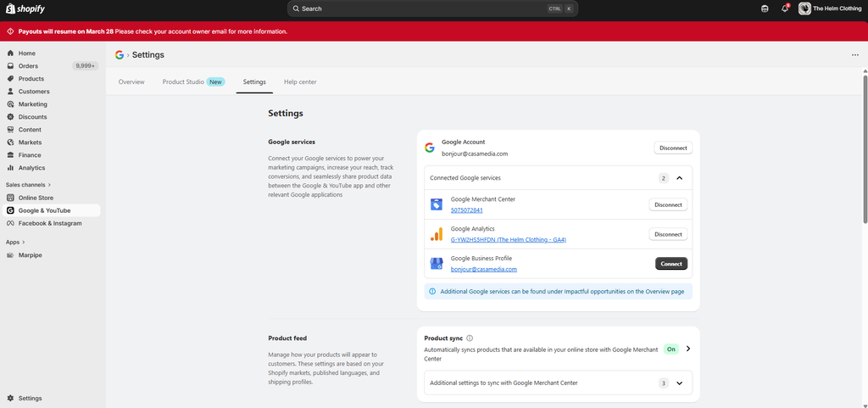Expand the Apps section

point(15,242)
